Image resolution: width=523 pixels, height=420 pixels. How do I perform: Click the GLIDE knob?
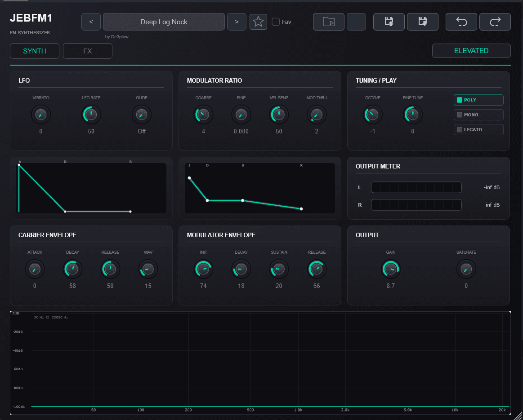click(x=142, y=115)
